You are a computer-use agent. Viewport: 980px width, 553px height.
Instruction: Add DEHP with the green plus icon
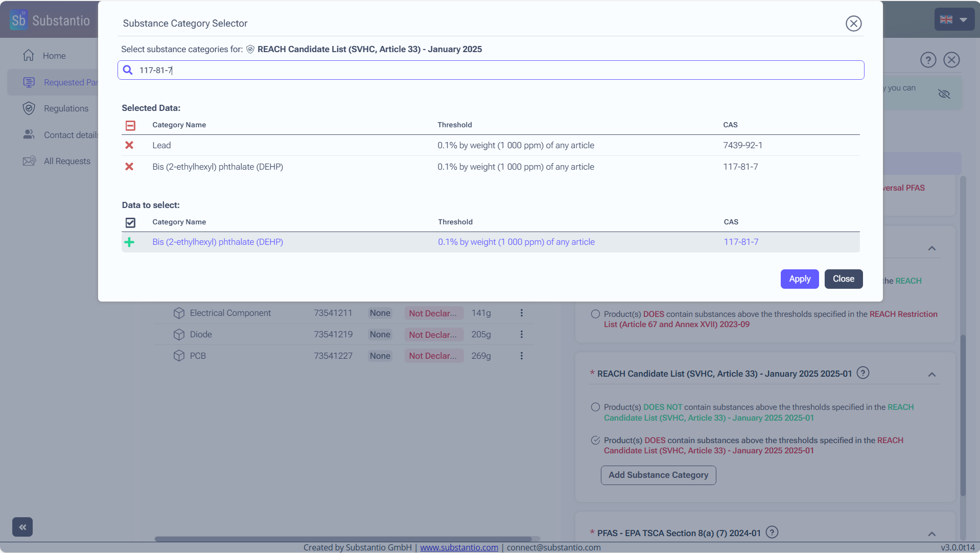coord(129,242)
